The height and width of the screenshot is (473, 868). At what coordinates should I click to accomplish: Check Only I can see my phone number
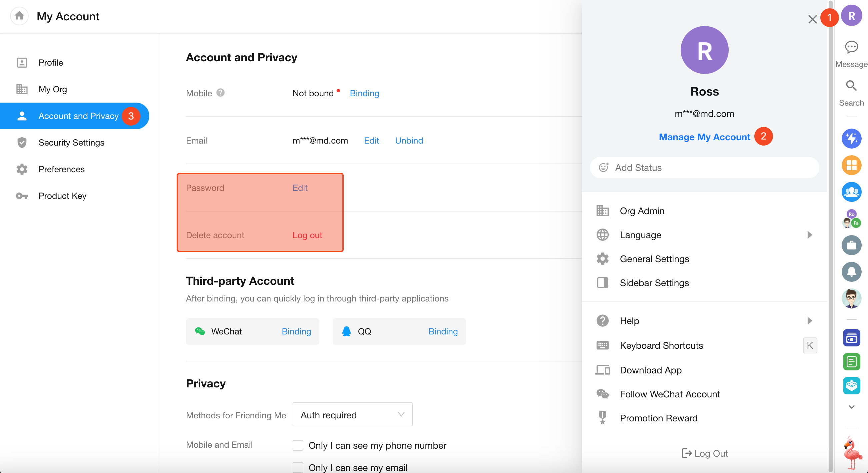(298, 445)
